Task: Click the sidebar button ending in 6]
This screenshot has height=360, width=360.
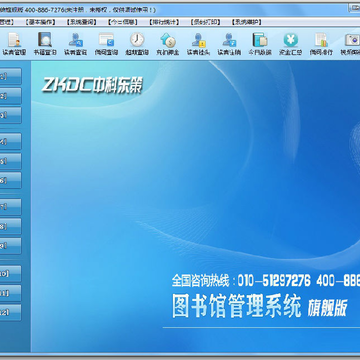Action: [10, 180]
